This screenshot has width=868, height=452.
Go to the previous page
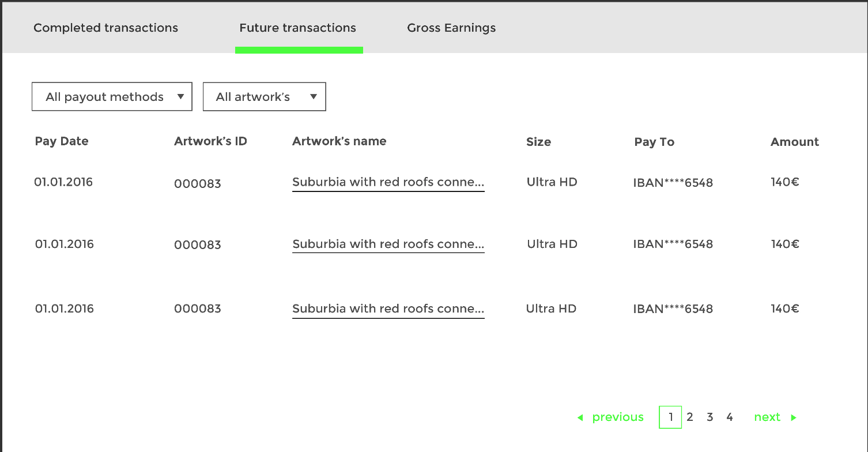[617, 417]
